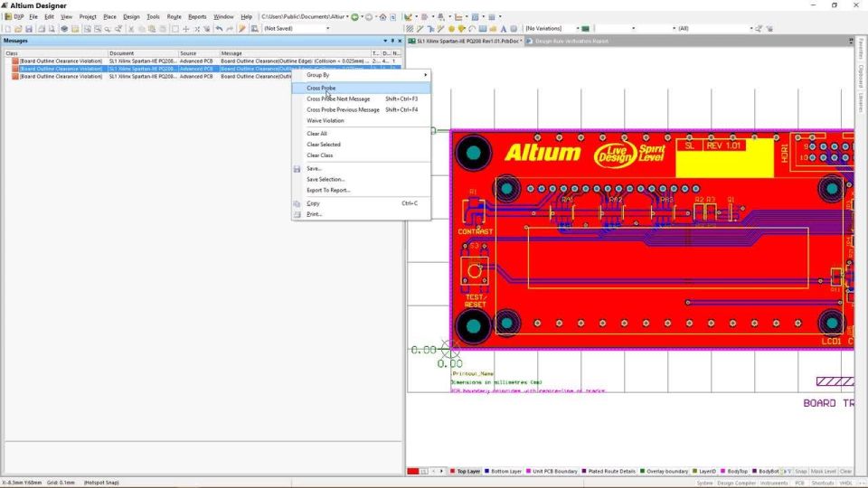Image resolution: width=868 pixels, height=488 pixels.
Task: Click the green variations chip icon
Action: click(585, 29)
